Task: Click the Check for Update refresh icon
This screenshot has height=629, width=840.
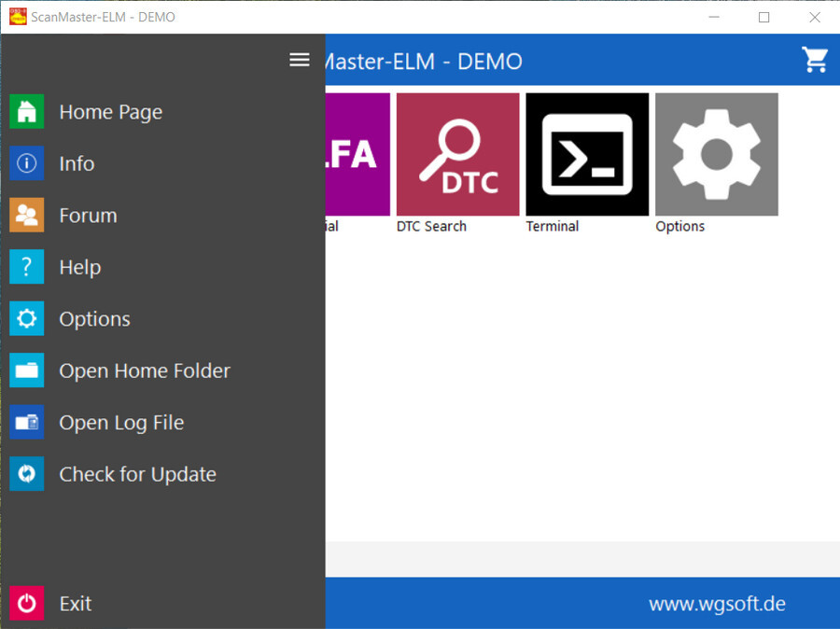Action: coord(26,474)
